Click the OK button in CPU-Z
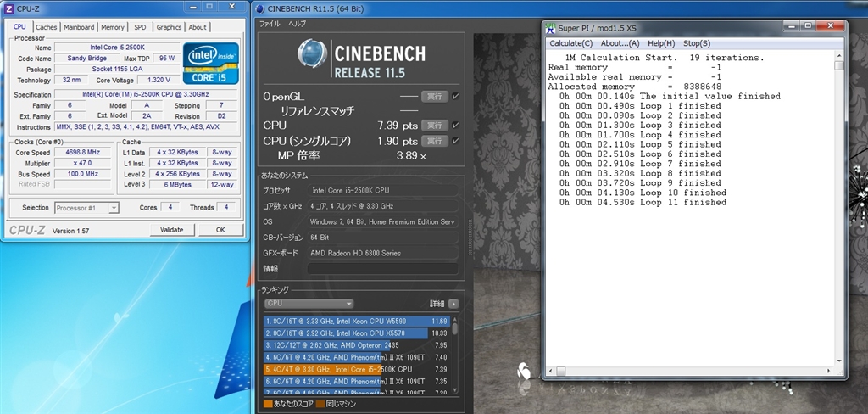 tap(220, 229)
